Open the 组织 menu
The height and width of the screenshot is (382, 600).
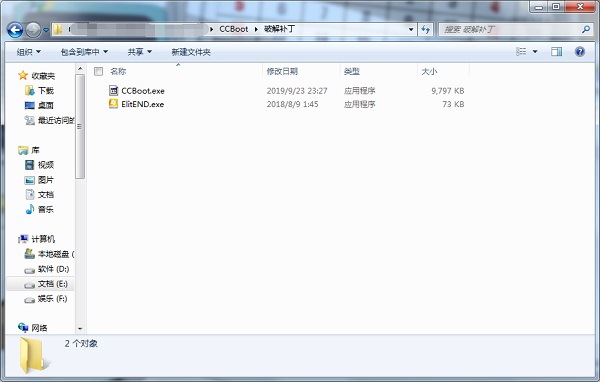click(x=29, y=52)
